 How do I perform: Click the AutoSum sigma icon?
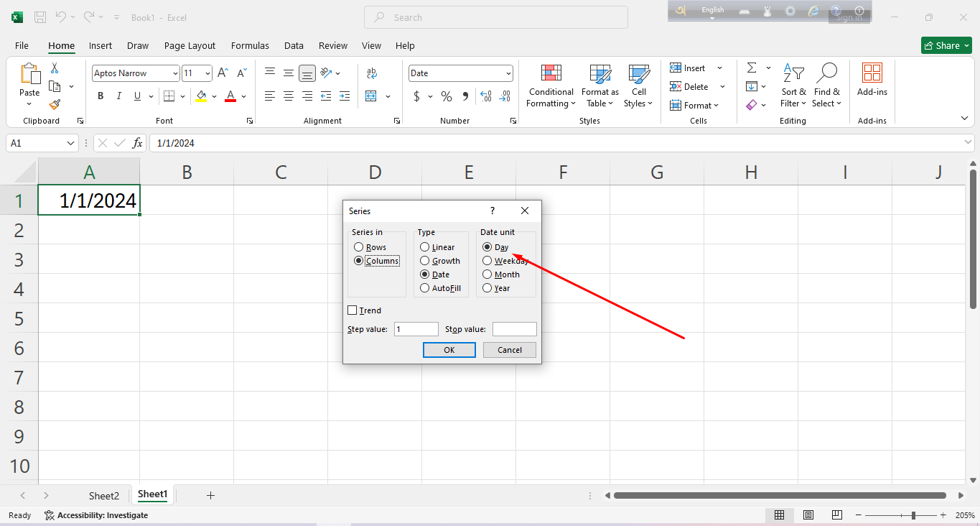[x=752, y=68]
